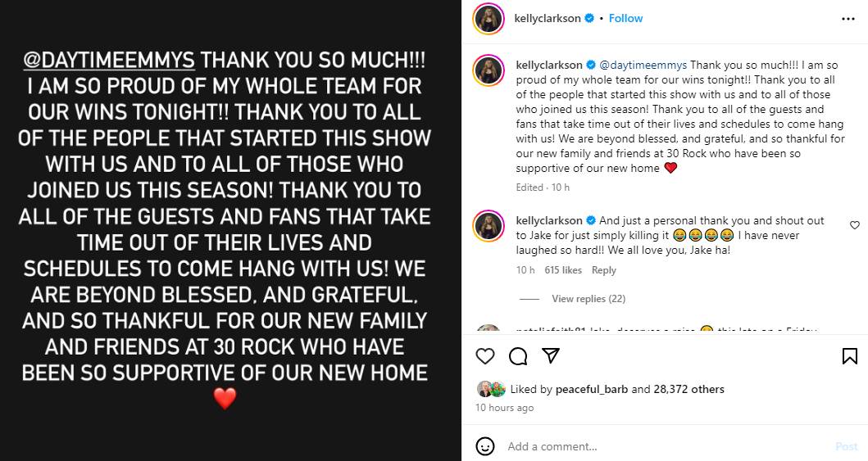Screen dimensions: 868x461
Task: Click kellyclarkson avatar beside the caption
Action: tap(489, 70)
